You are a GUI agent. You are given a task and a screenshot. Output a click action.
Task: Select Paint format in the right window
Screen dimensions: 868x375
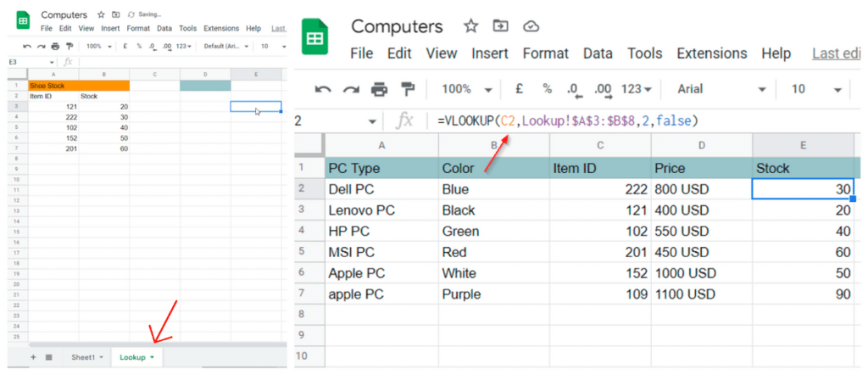[408, 89]
